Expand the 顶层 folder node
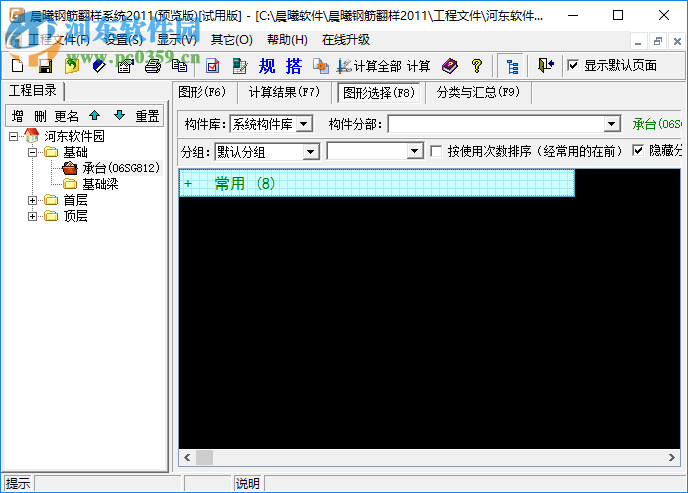 coord(32,216)
